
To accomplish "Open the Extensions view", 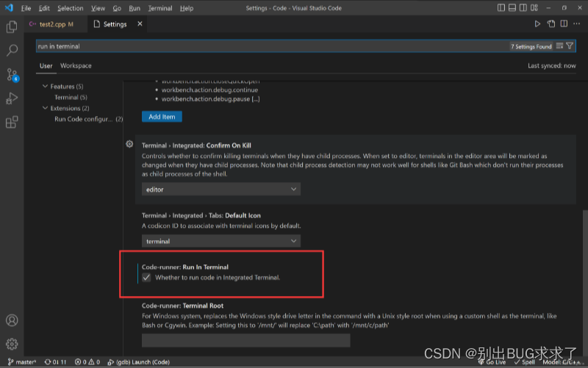I will 12,122.
